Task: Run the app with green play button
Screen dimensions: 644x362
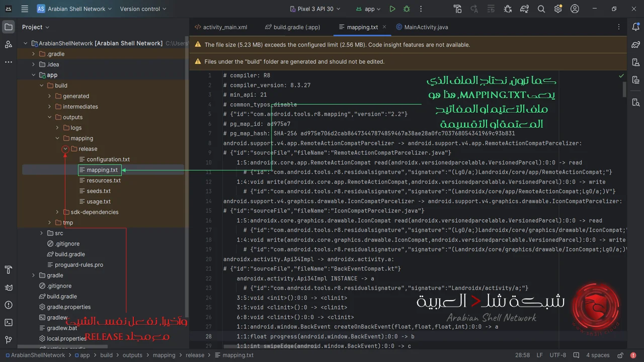Action: [x=392, y=9]
